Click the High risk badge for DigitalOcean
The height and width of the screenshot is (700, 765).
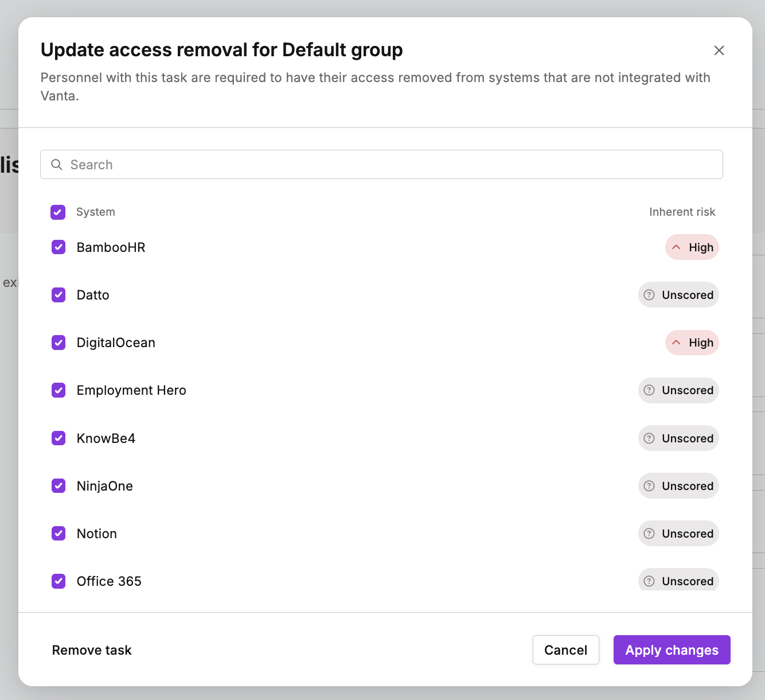692,343
